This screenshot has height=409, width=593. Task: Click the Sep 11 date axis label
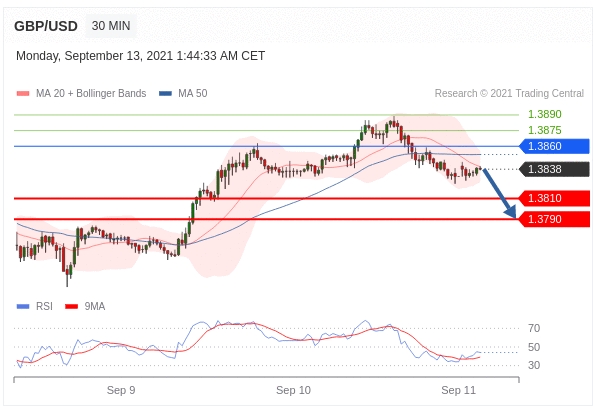point(459,390)
